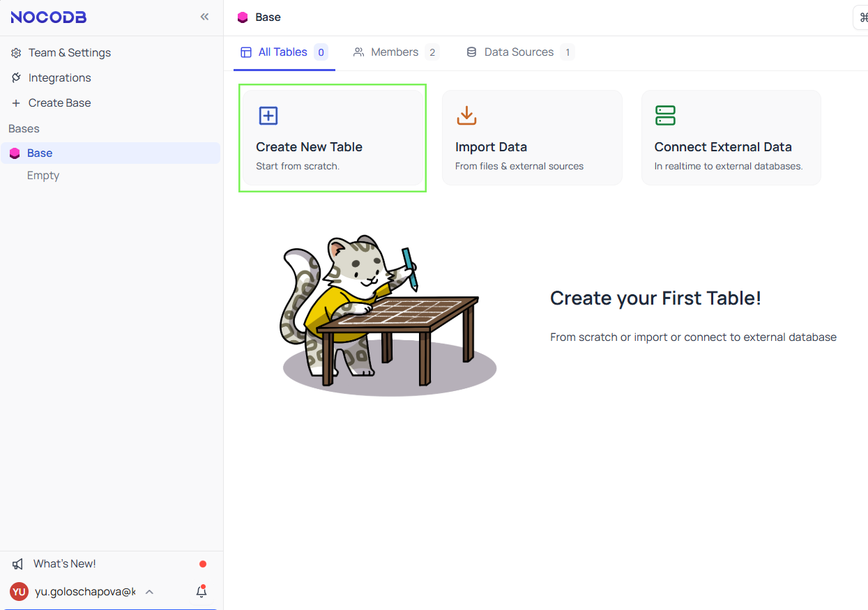Viewport: 868px width, 610px height.
Task: Click the pink Base icon in header
Action: (243, 17)
